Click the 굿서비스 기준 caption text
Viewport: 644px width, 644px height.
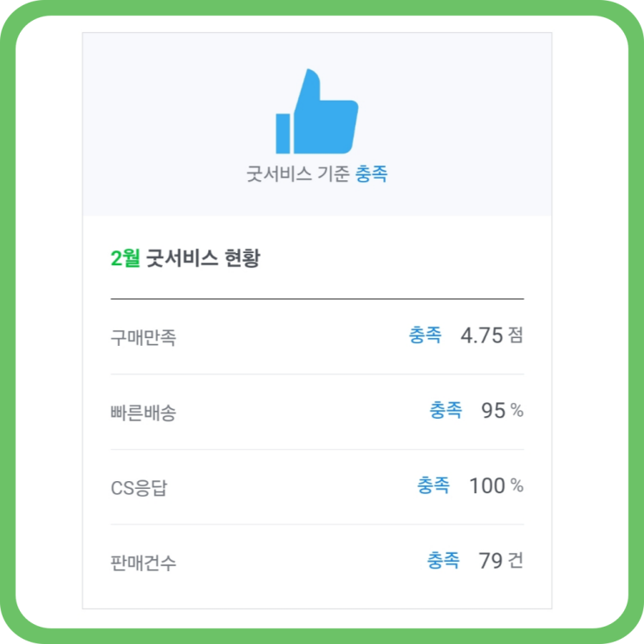coord(298,174)
